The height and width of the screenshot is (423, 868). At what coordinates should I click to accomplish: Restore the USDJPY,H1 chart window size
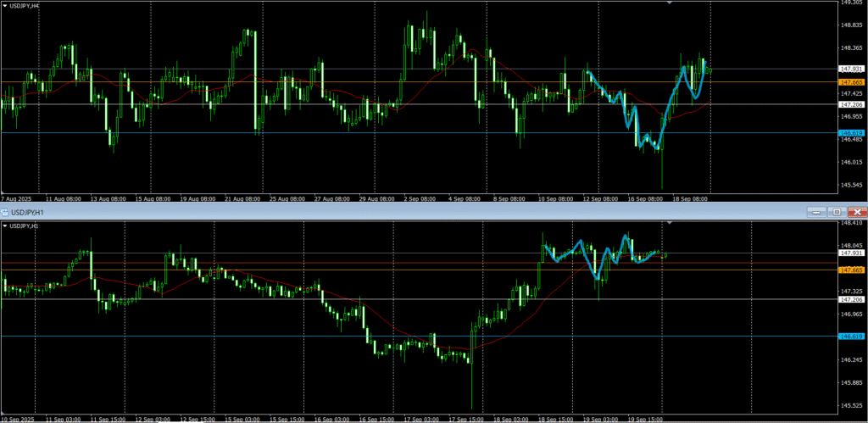click(836, 211)
